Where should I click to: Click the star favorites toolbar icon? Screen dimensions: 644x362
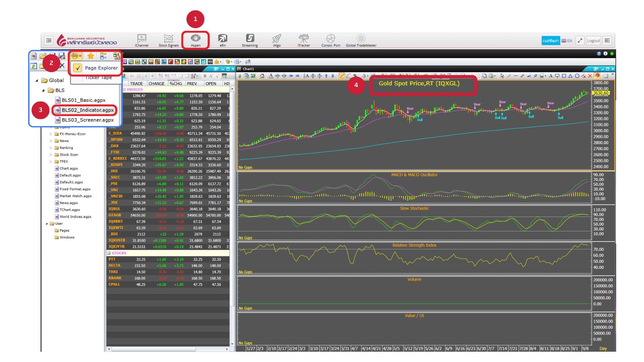90,56
